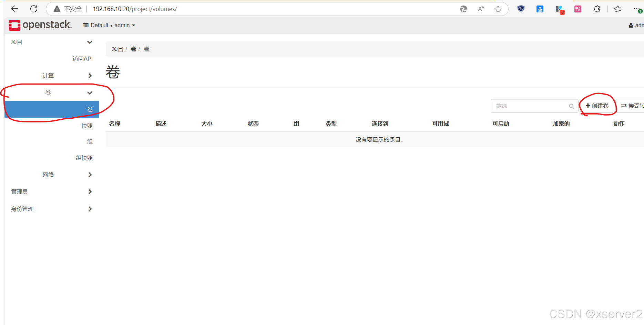Click the table's 组 column header
This screenshot has width=644, height=325.
[x=296, y=124]
